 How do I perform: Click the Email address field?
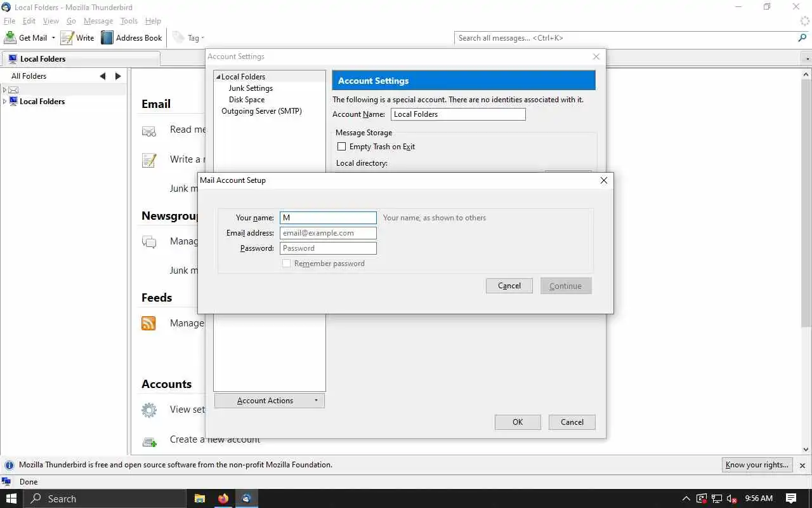328,233
